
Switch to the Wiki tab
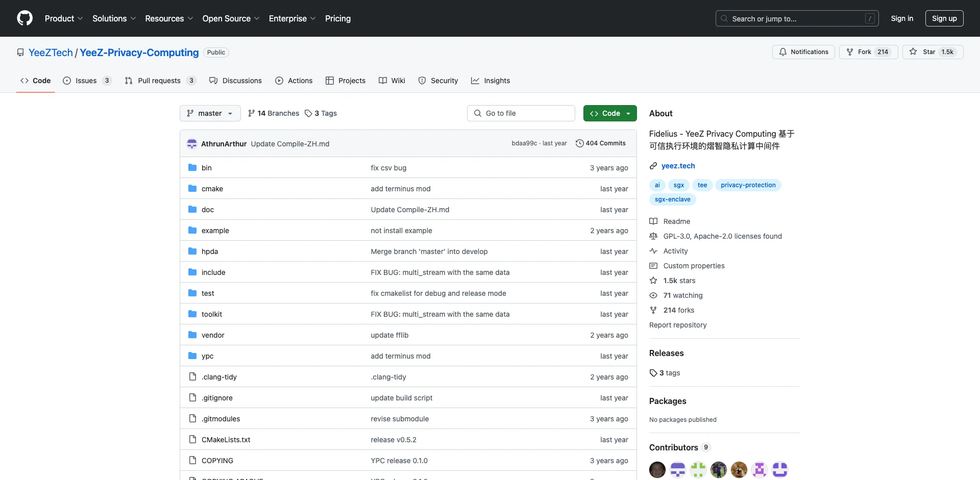tap(391, 81)
